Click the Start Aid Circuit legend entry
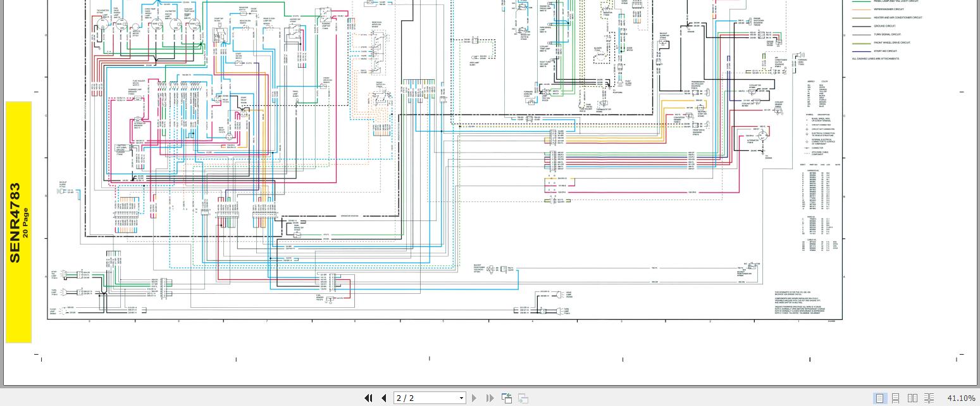 885,51
